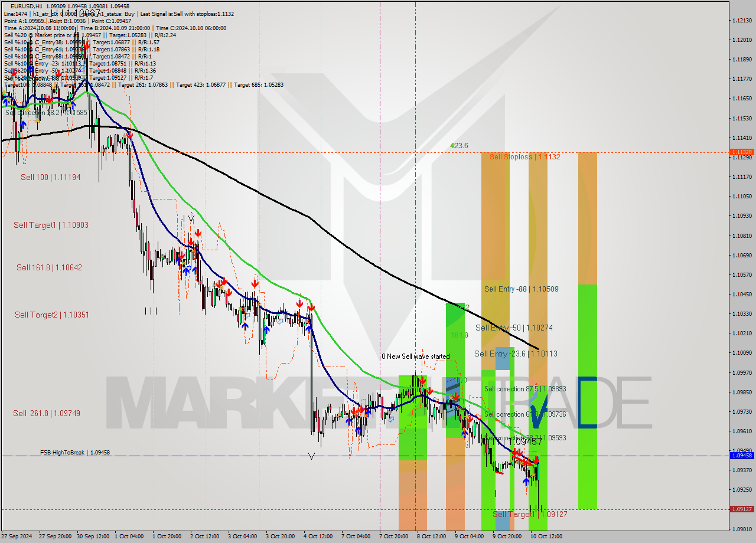Click the 'Sell Entry -50 | 1.10274' label
The image size is (756, 543).
pyautogui.click(x=514, y=328)
